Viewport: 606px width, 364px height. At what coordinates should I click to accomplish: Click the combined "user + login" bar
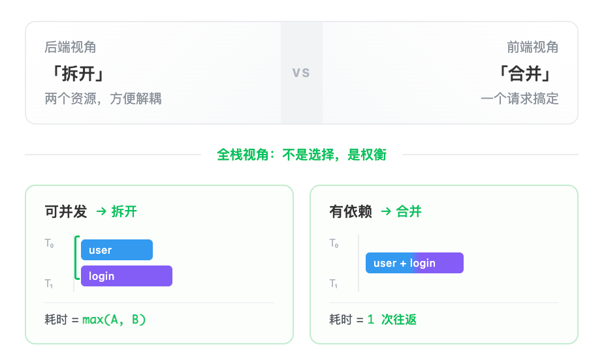[x=414, y=263]
